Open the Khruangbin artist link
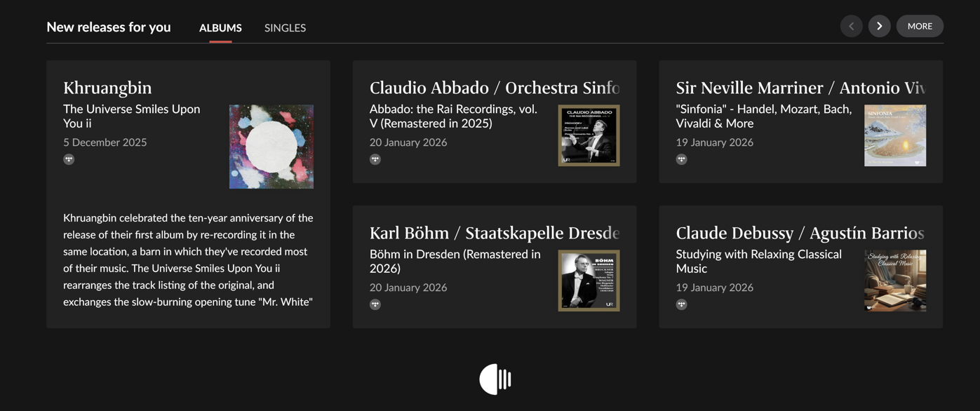This screenshot has height=411, width=980. click(x=107, y=88)
